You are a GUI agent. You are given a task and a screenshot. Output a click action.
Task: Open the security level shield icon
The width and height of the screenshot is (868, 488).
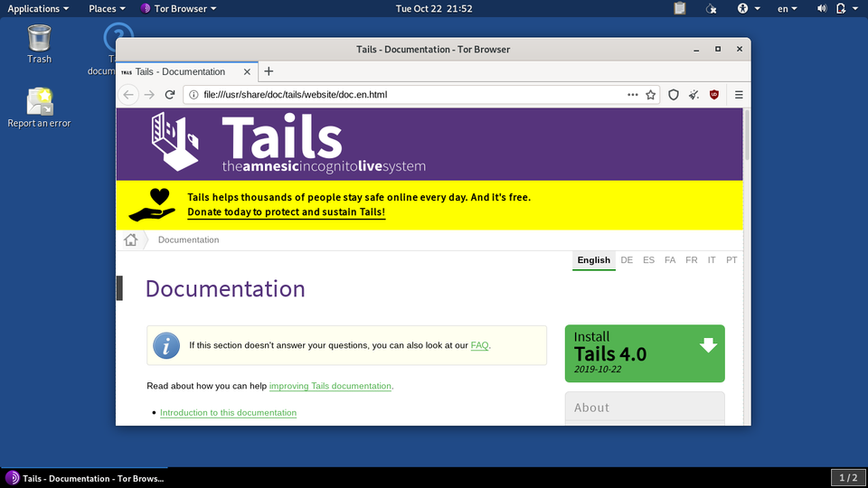coord(673,95)
